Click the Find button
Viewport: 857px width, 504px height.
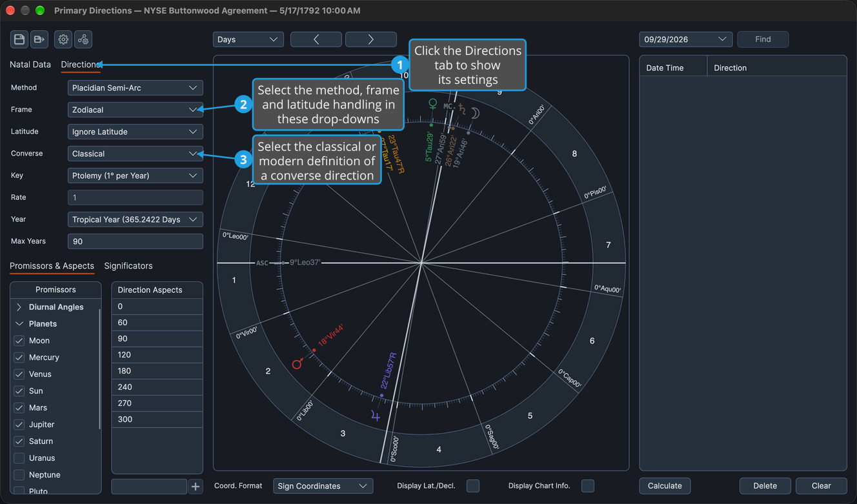[x=763, y=39]
